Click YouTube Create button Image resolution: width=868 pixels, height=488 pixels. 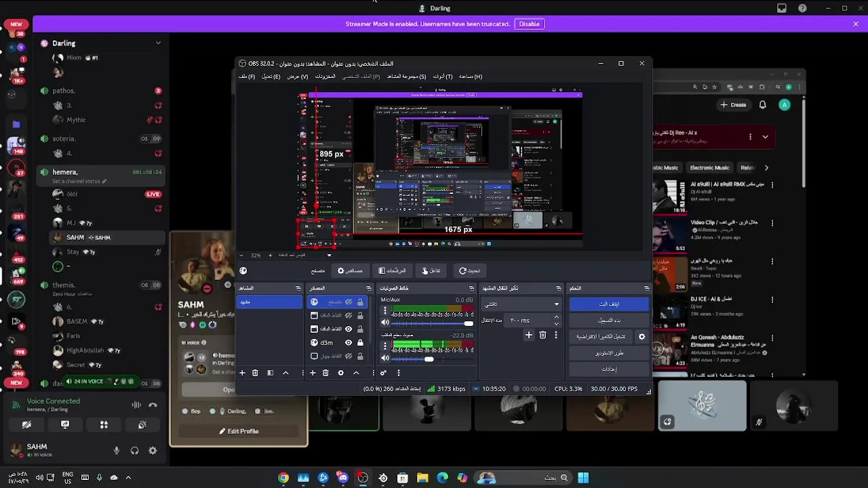pos(733,104)
